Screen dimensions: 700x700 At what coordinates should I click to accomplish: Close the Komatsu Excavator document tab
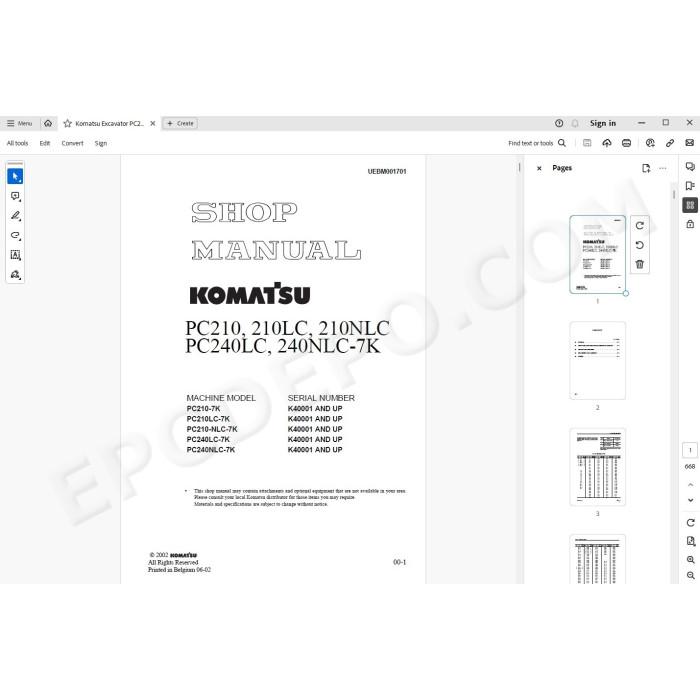pos(153,124)
